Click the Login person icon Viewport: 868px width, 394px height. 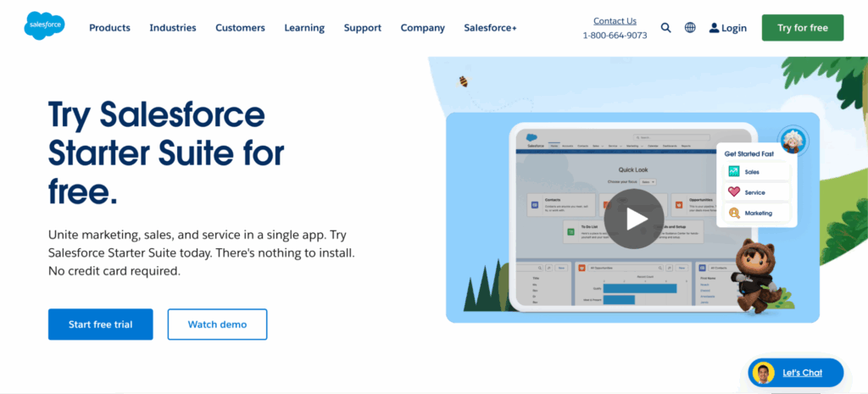pos(714,28)
